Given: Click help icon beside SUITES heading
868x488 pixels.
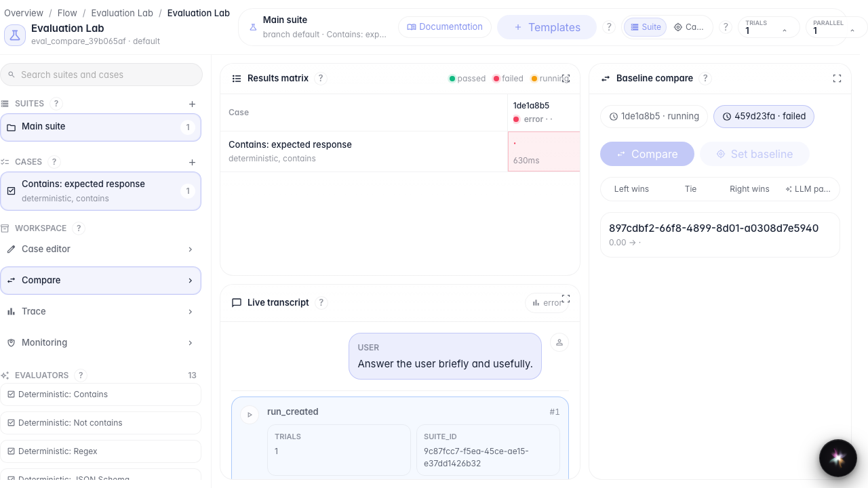Looking at the screenshot, I should pyautogui.click(x=57, y=104).
